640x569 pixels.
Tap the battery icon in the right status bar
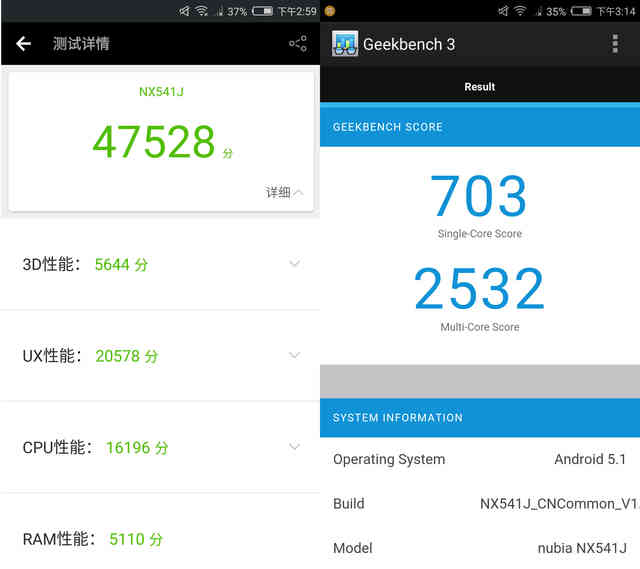[x=581, y=11]
